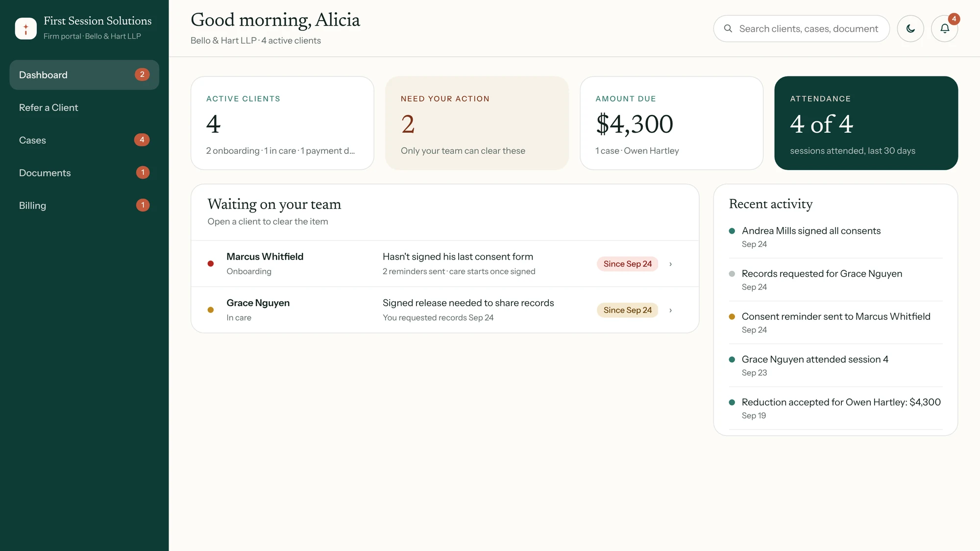Open the Documents section
Screen dimensions: 980x551
(x=84, y=173)
